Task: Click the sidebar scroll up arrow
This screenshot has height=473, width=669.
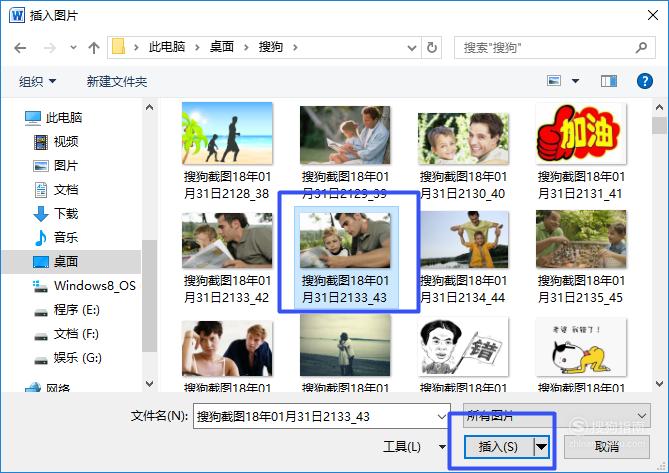Action: coord(149,107)
